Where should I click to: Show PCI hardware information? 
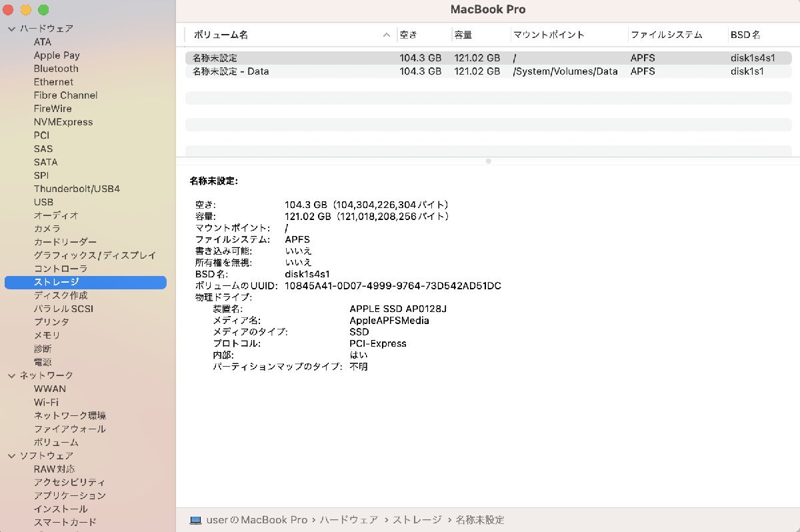[x=41, y=135]
